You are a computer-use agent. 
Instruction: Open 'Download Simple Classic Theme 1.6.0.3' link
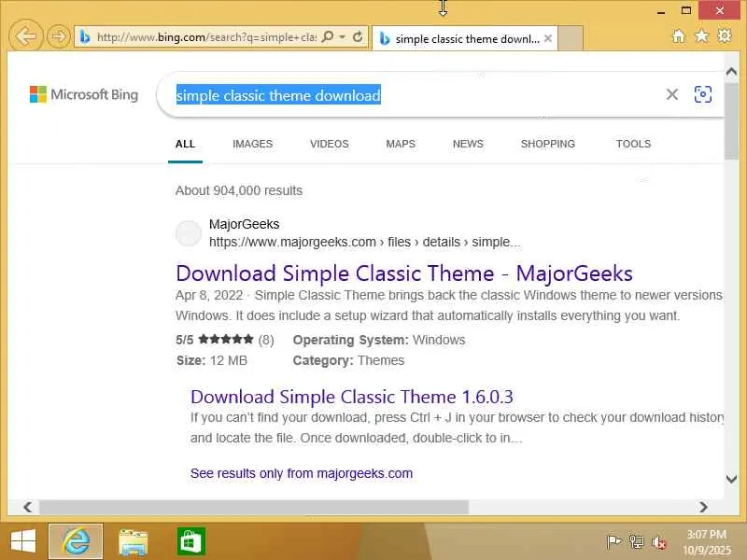(x=352, y=397)
